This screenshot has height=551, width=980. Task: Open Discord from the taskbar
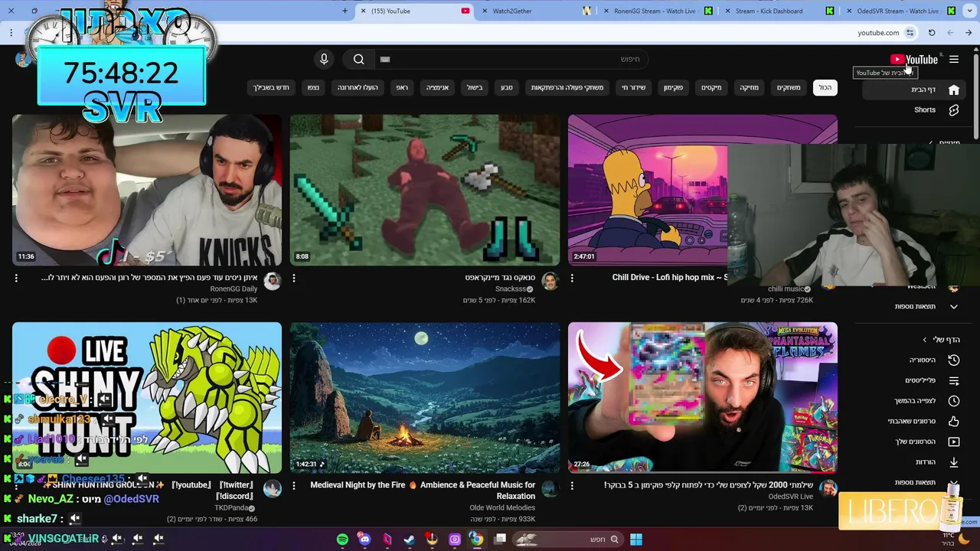pos(364,540)
